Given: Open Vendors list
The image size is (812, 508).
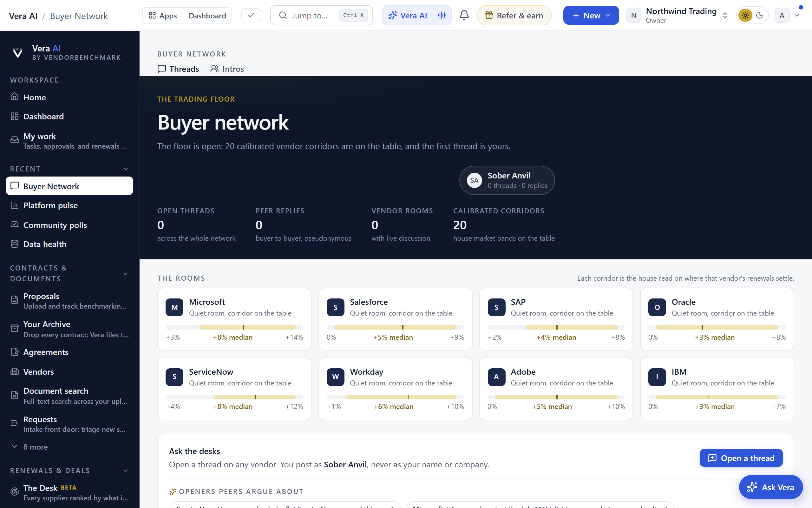Looking at the screenshot, I should [x=69, y=371].
